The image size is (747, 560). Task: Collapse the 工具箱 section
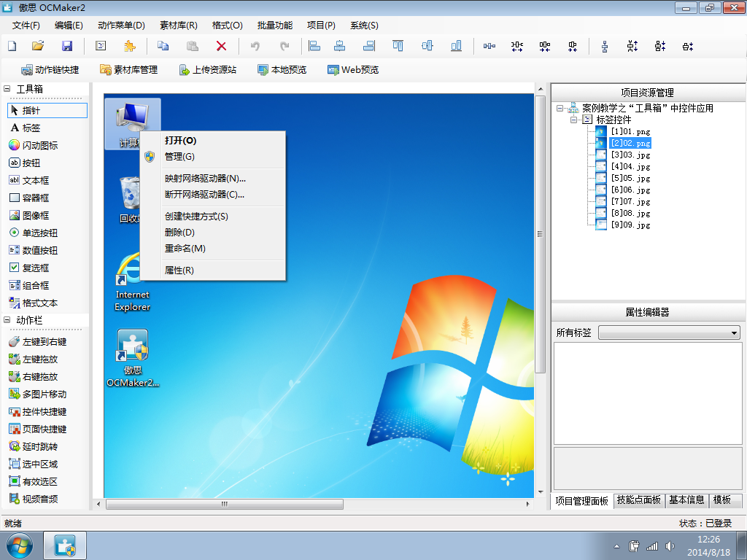7,88
